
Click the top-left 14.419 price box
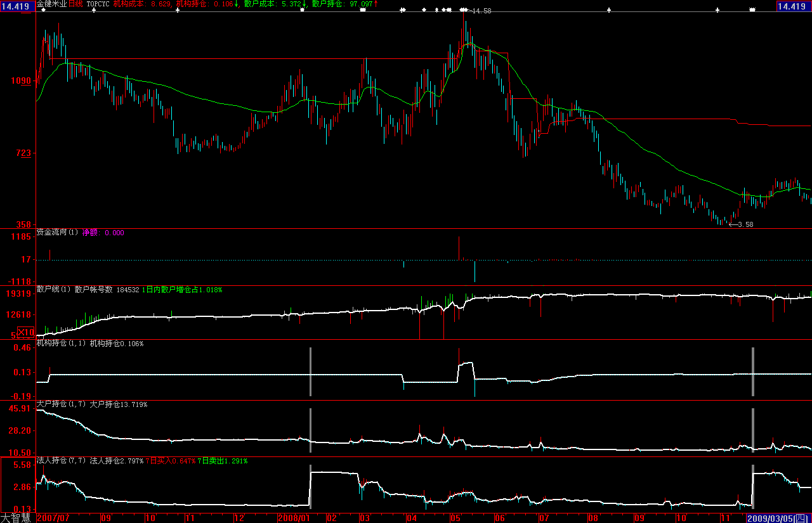[16, 6]
